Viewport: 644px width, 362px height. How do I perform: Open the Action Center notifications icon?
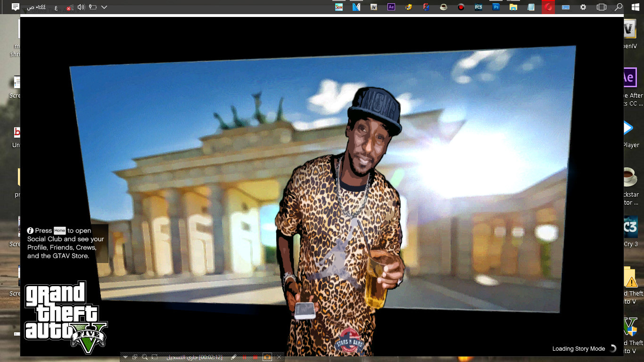(16, 7)
